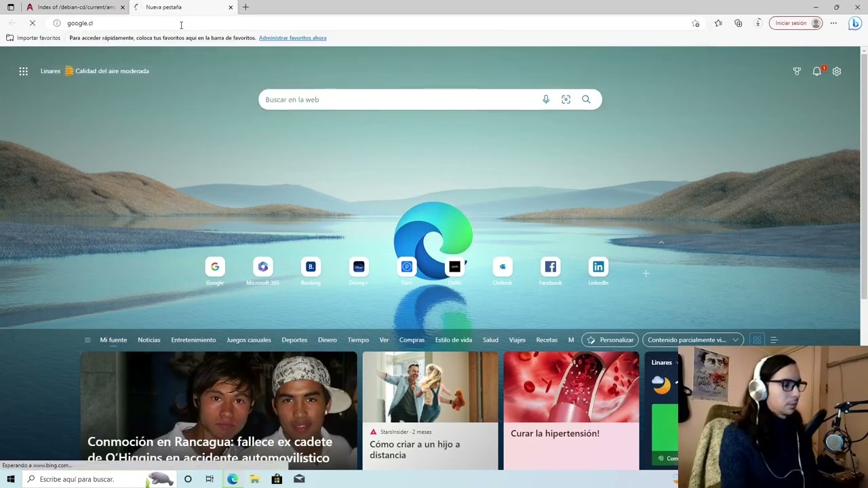This screenshot has width=868, height=488.
Task: Collapse quick links with chevron arrow
Action: 661,243
